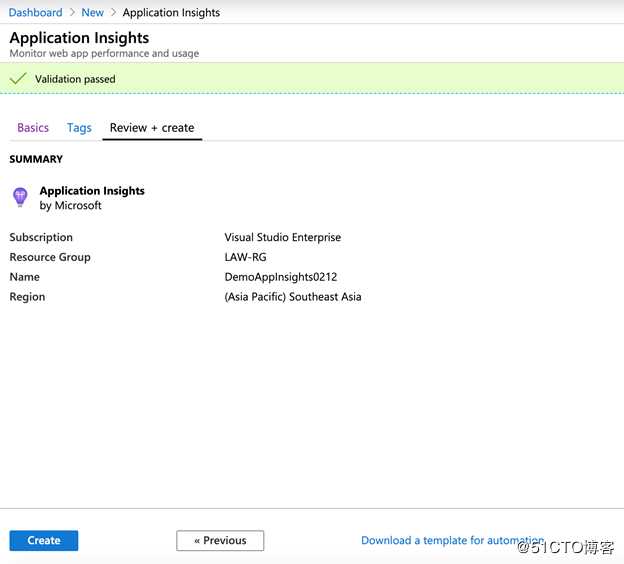This screenshot has height=564, width=624.
Task: Select the Visual Studio Enterprise subscription value
Action: (283, 237)
